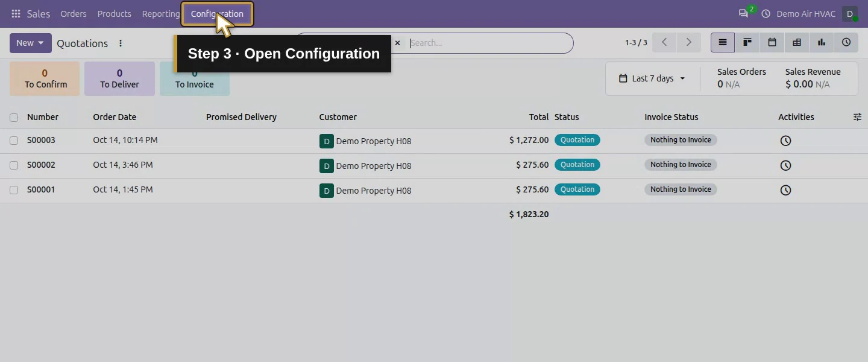This screenshot has height=362, width=868.
Task: Select all records header checkbox
Action: [14, 118]
